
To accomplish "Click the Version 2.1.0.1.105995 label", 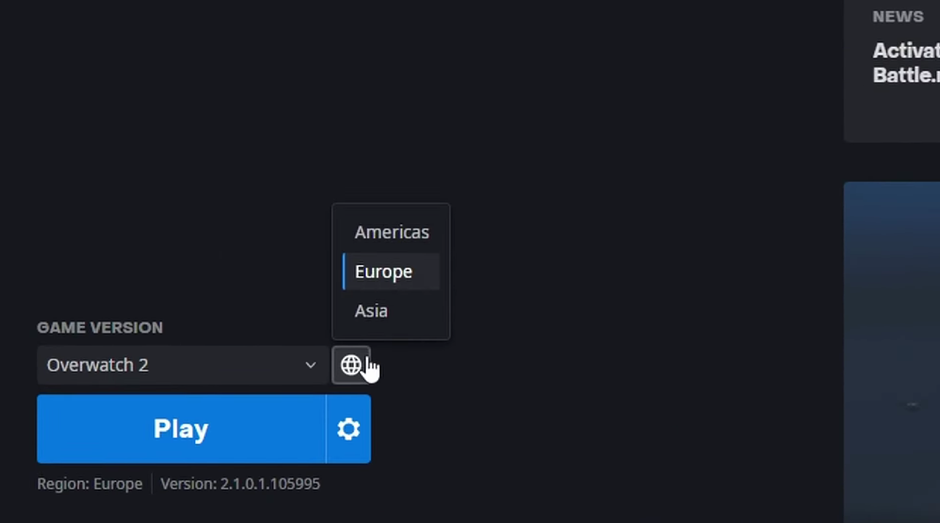I will pos(240,484).
